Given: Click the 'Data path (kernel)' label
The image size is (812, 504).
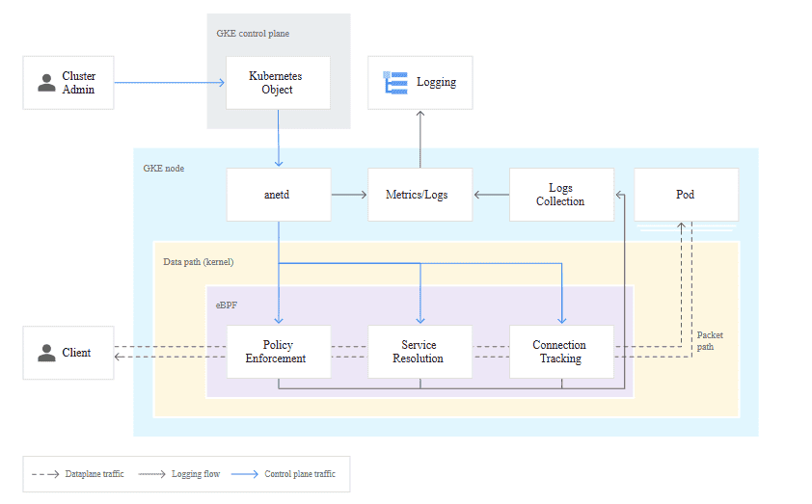Looking at the screenshot, I should click(199, 262).
